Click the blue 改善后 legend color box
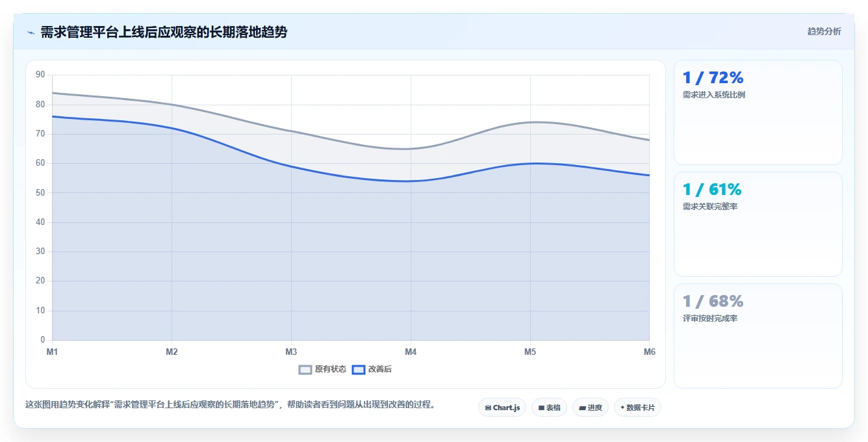The height and width of the screenshot is (442, 868). click(x=359, y=369)
